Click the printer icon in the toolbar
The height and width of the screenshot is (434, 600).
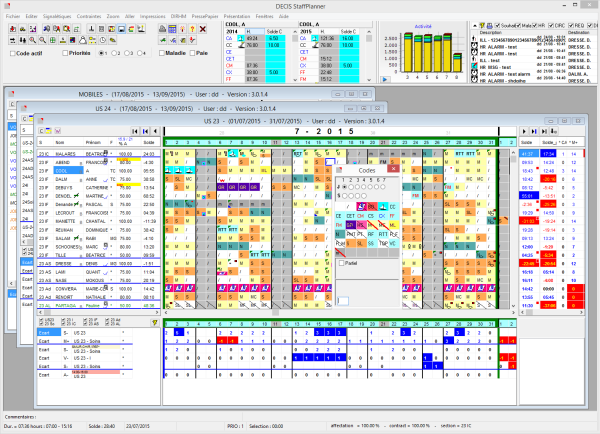pyautogui.click(x=161, y=29)
